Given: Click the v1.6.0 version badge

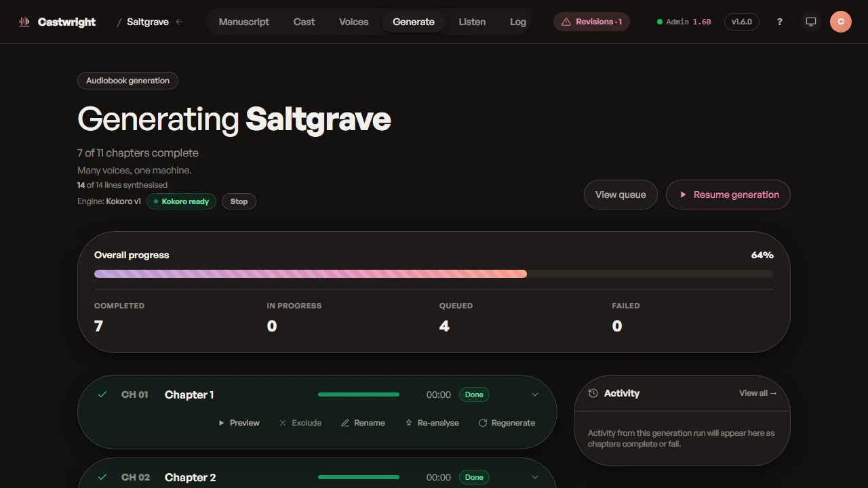Looking at the screenshot, I should (x=742, y=22).
